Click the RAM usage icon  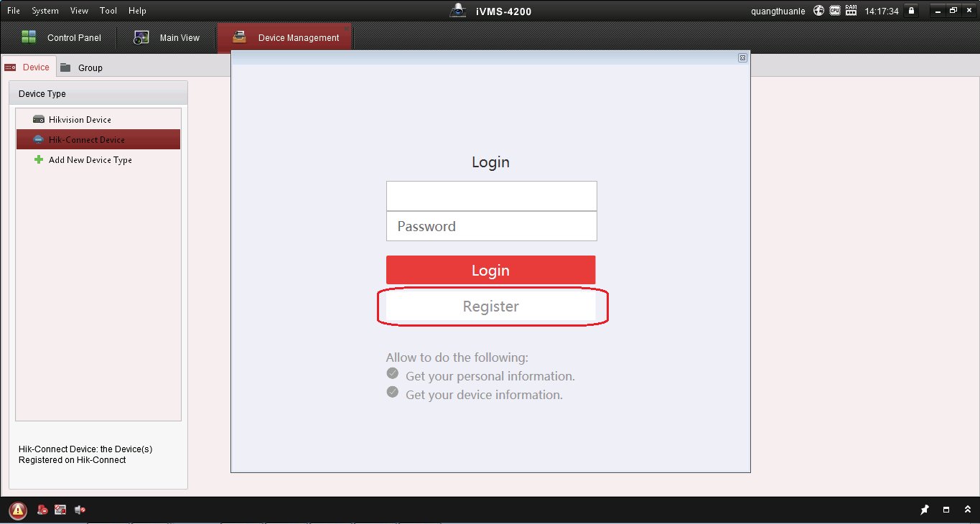(x=851, y=11)
